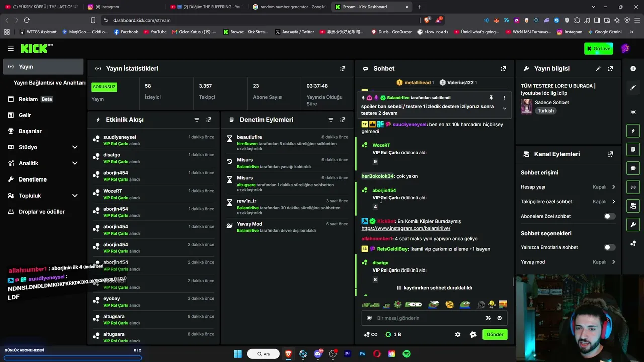Click the pin icon on pinned message
This screenshot has width=644, height=362.
tap(491, 98)
